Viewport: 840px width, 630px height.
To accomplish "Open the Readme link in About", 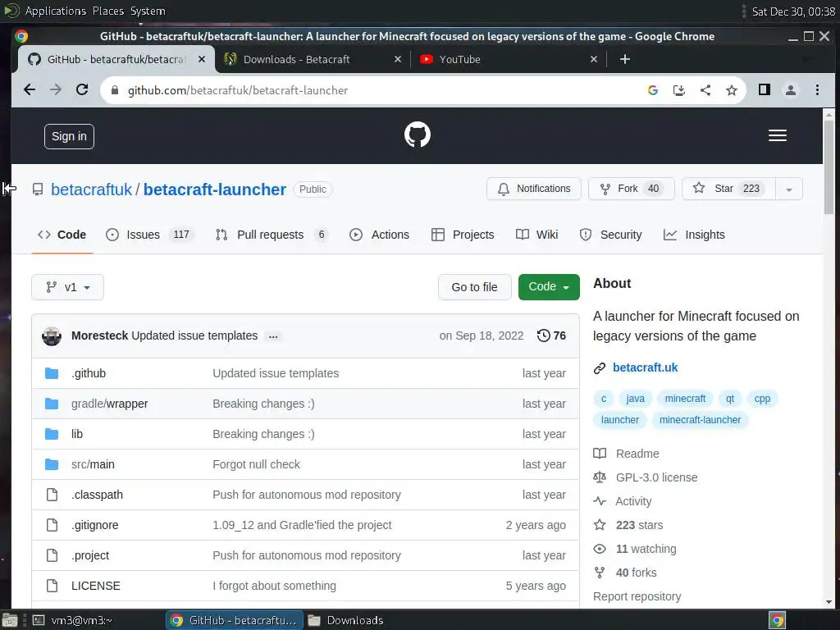I will click(627, 454).
